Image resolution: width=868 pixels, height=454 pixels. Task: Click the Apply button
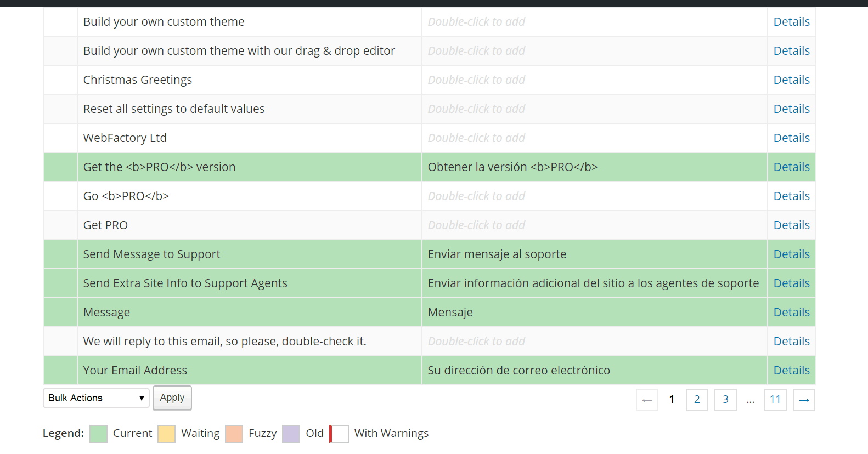pos(172,398)
